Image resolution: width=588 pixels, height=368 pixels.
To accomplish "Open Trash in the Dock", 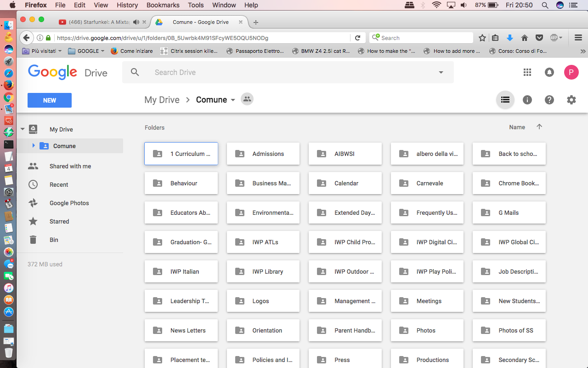I will click(8, 353).
